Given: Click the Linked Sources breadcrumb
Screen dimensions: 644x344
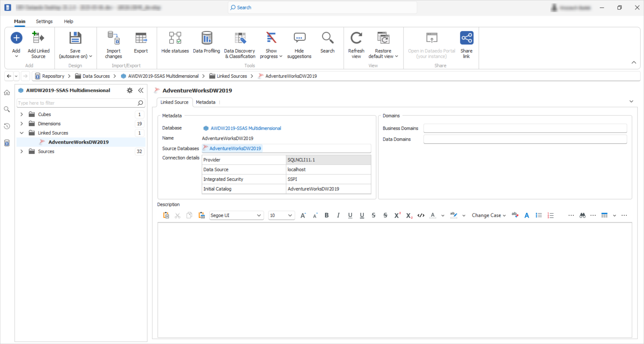Looking at the screenshot, I should (228, 76).
